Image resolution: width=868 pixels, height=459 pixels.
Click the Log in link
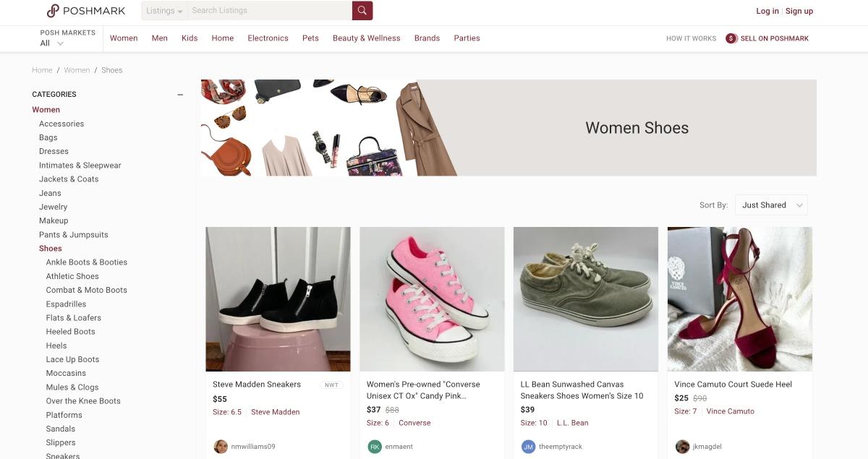click(767, 11)
